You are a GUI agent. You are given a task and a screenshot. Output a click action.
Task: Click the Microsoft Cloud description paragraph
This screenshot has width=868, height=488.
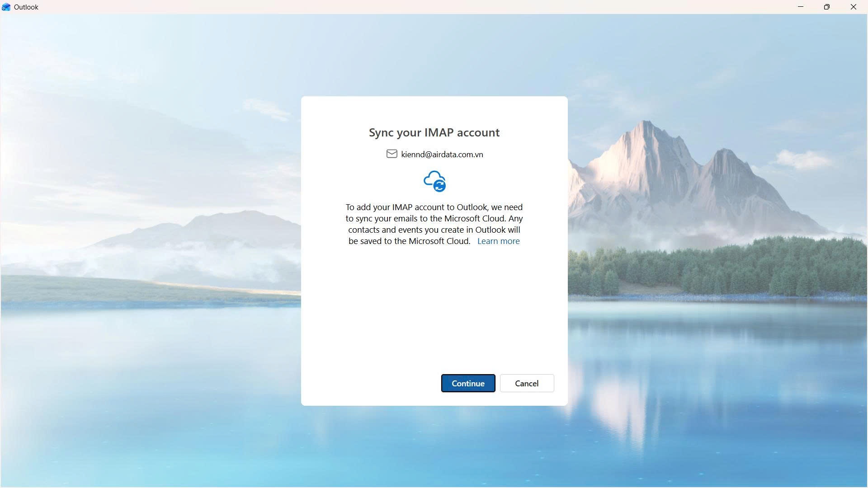coord(434,224)
